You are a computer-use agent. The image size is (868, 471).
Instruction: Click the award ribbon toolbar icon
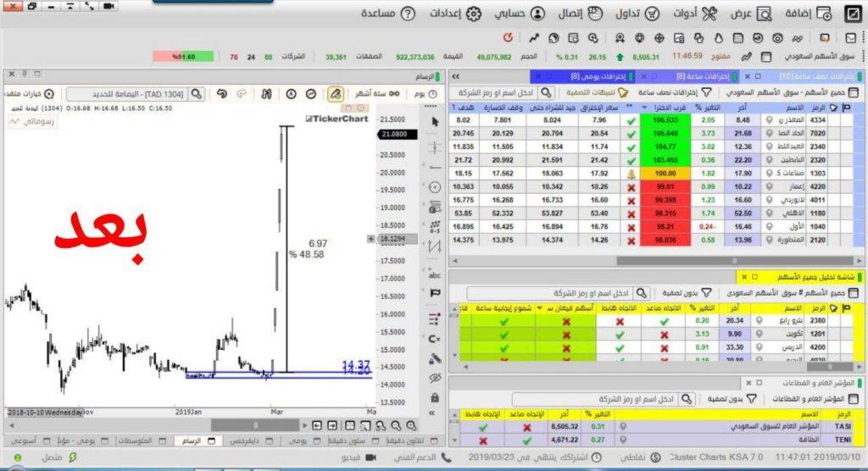620,38
